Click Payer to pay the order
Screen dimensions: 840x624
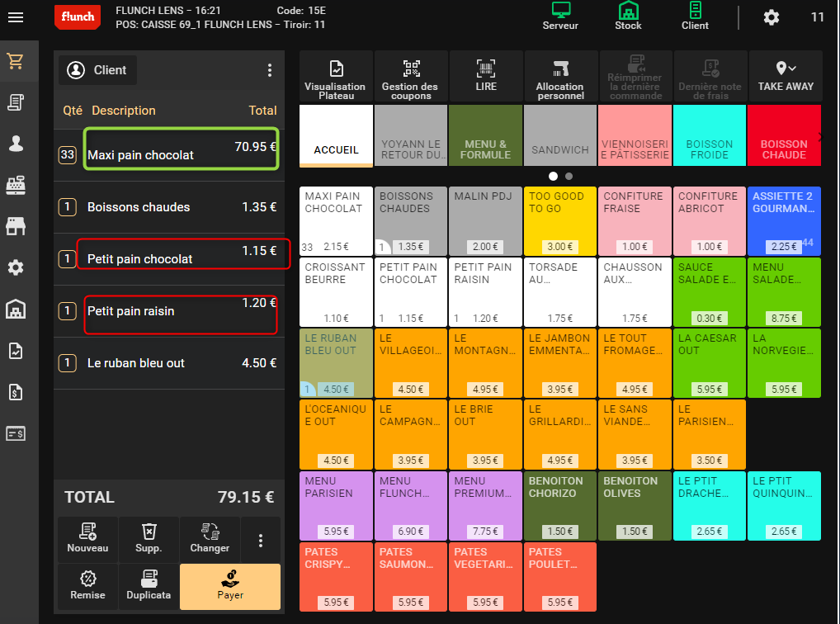tap(230, 587)
